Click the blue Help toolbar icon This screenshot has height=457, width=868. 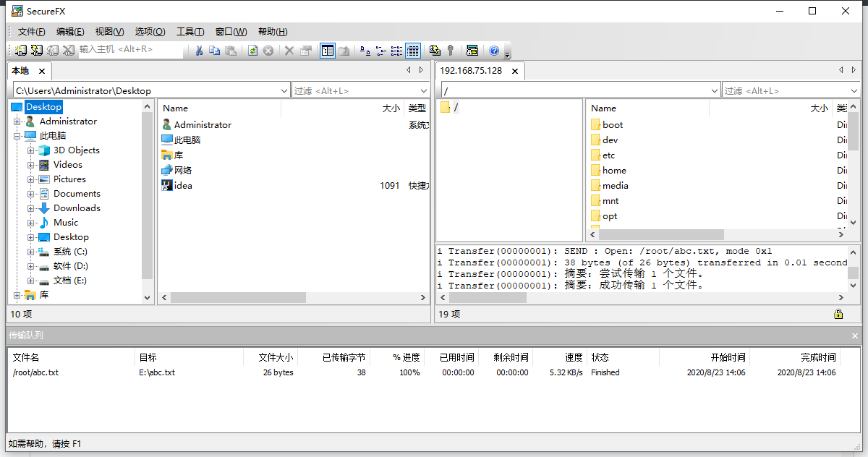(494, 51)
